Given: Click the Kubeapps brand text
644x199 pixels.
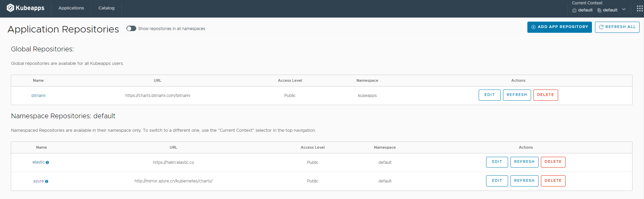Looking at the screenshot, I should click(x=30, y=8).
